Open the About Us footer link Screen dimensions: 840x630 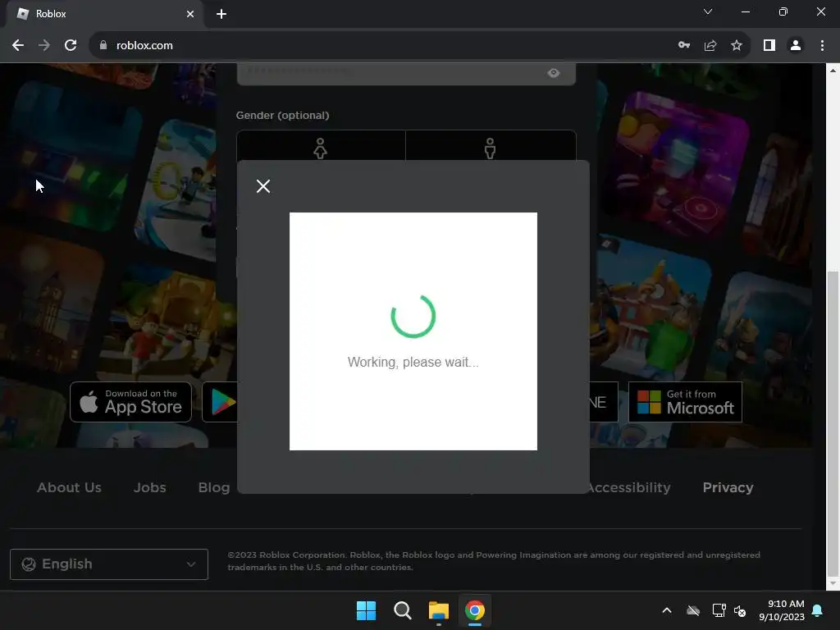(69, 487)
